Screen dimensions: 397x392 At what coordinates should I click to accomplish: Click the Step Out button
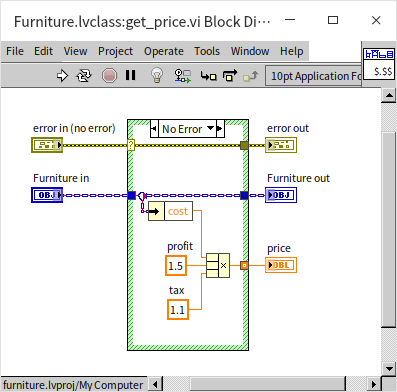[x=251, y=76]
